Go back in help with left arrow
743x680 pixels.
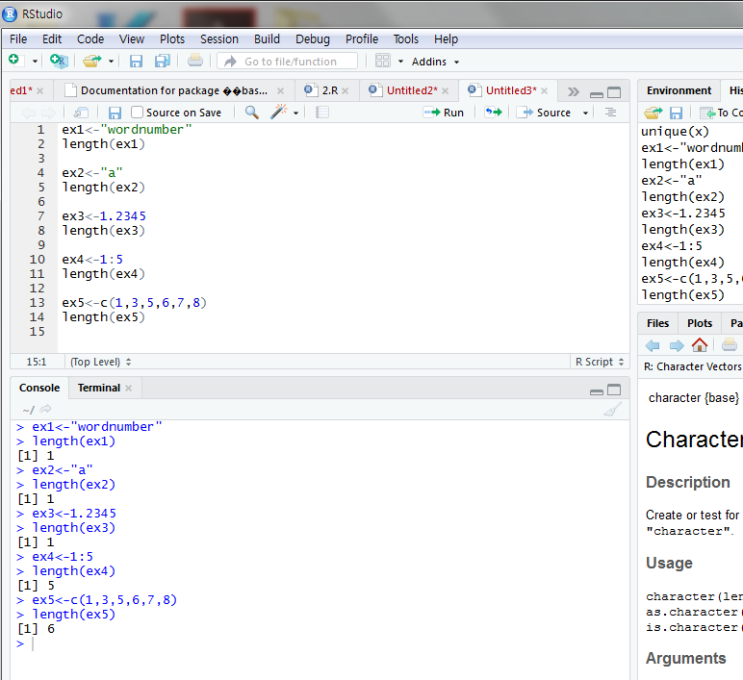(x=652, y=345)
